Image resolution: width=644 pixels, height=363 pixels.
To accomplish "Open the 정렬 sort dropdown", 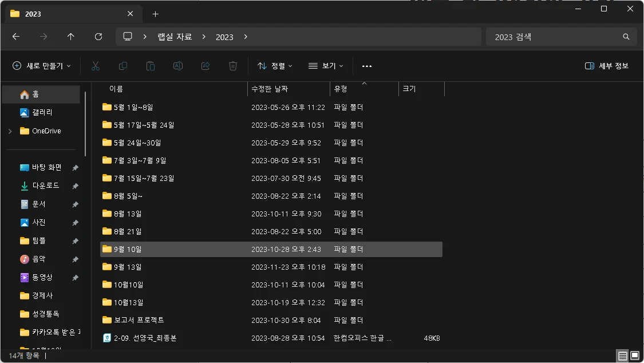I will tap(274, 65).
